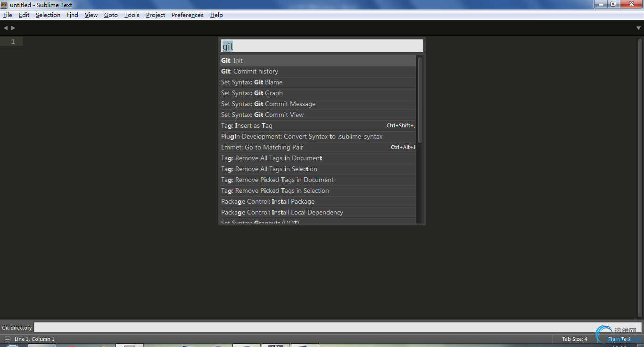Select Set Syntax: Git Blame
Image resolution: width=644 pixels, height=347 pixels.
click(318, 82)
